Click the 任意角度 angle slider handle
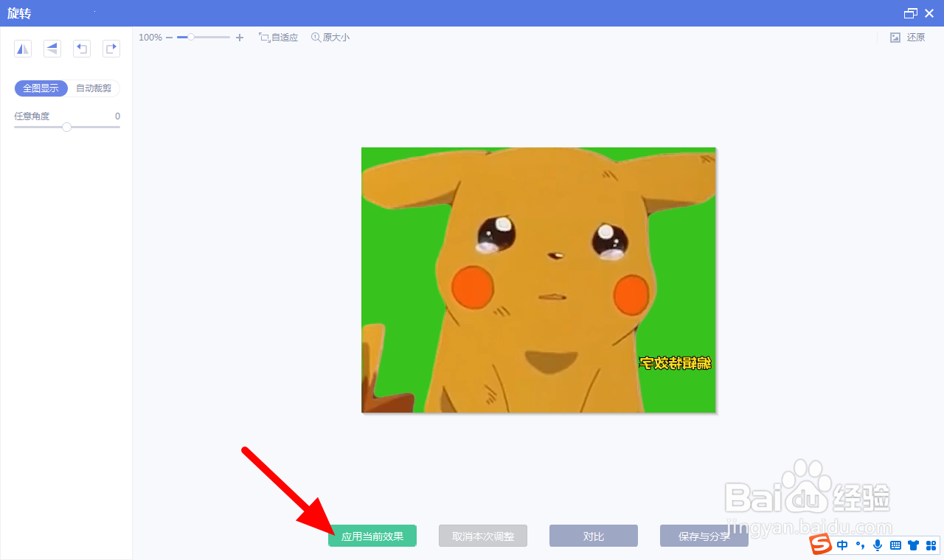This screenshot has height=560, width=944. [66, 127]
